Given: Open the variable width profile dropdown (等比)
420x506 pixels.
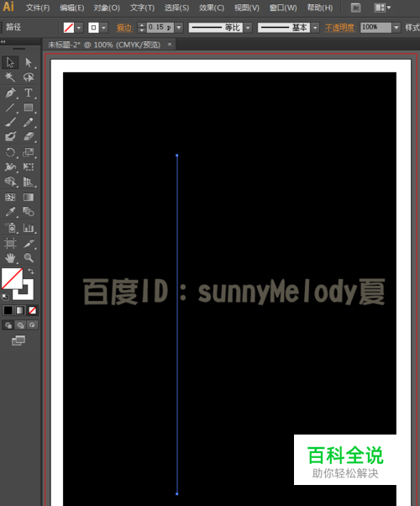Looking at the screenshot, I should click(248, 28).
